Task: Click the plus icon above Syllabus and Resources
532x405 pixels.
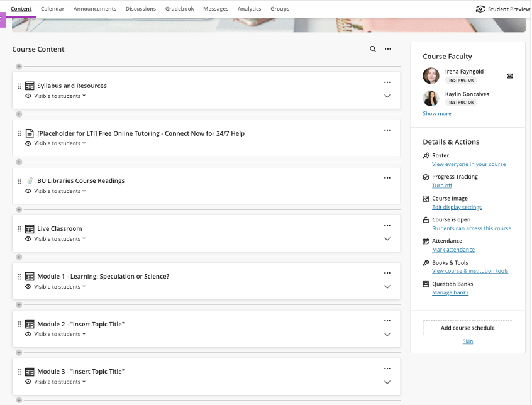Action: coord(19,66)
